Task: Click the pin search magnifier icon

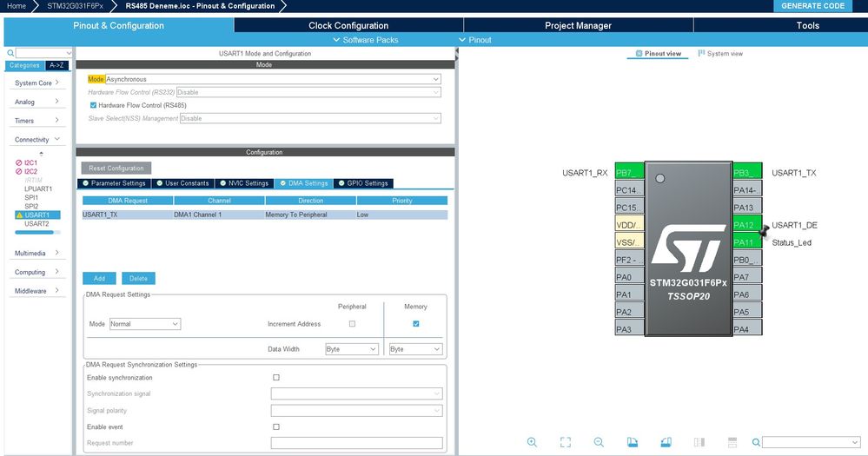Action: pyautogui.click(x=756, y=442)
